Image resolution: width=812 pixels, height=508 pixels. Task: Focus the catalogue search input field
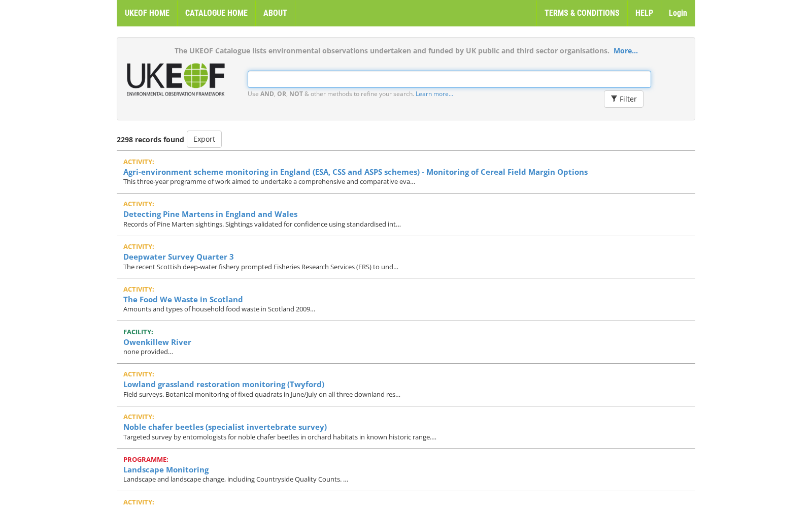click(449, 79)
